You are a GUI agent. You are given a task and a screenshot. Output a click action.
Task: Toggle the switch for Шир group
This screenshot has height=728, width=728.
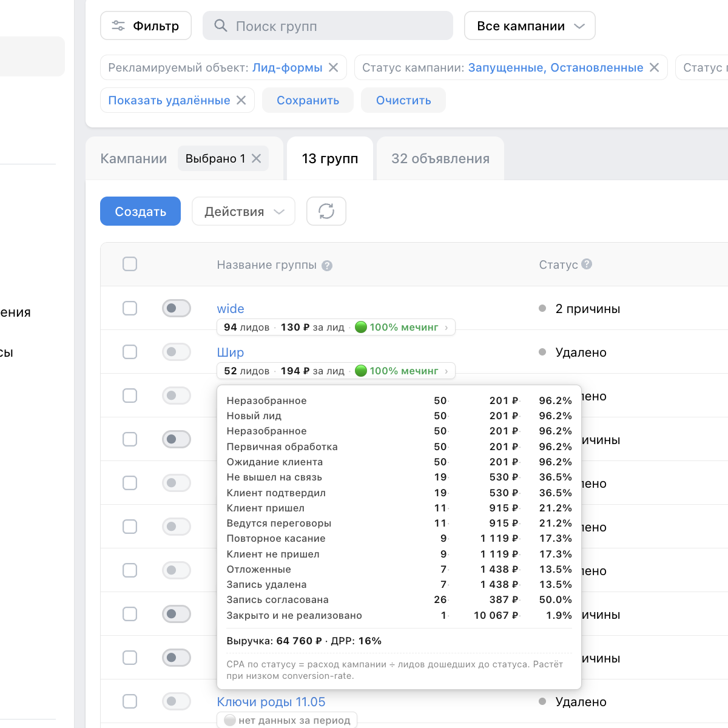click(177, 352)
